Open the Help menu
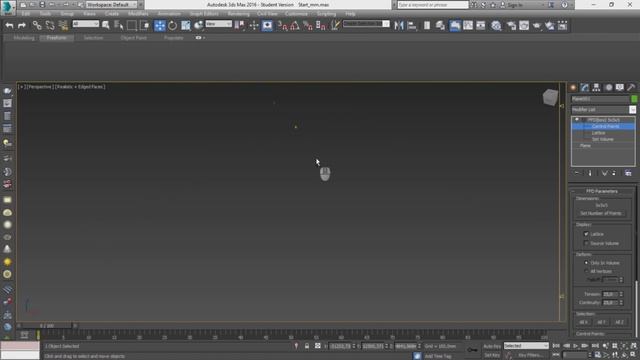The height and width of the screenshot is (360, 640). (350, 14)
